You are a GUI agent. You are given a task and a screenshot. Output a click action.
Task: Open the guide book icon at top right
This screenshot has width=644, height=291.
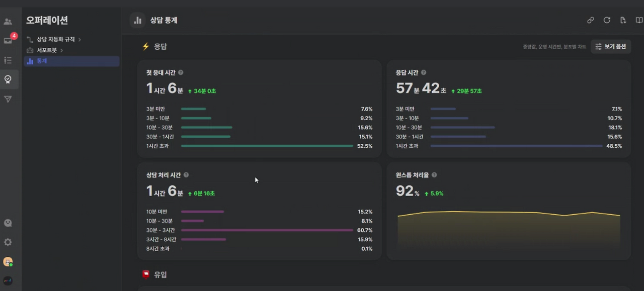point(639,20)
